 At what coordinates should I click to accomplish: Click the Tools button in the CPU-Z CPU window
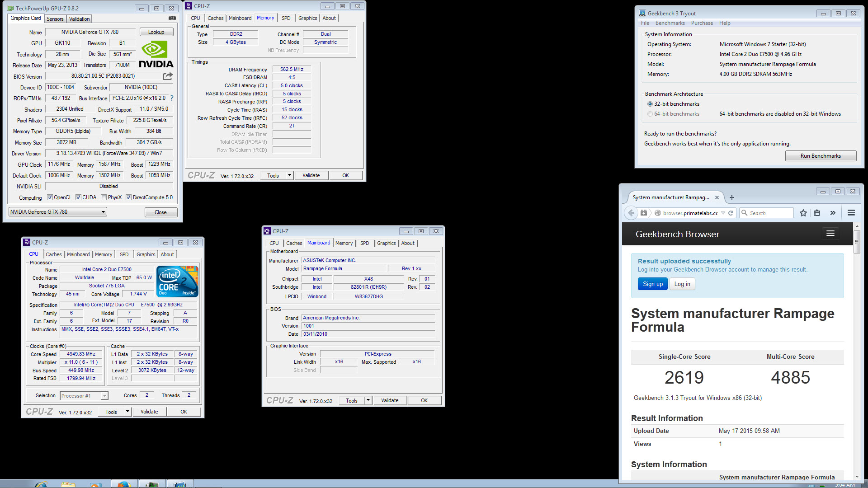point(111,412)
